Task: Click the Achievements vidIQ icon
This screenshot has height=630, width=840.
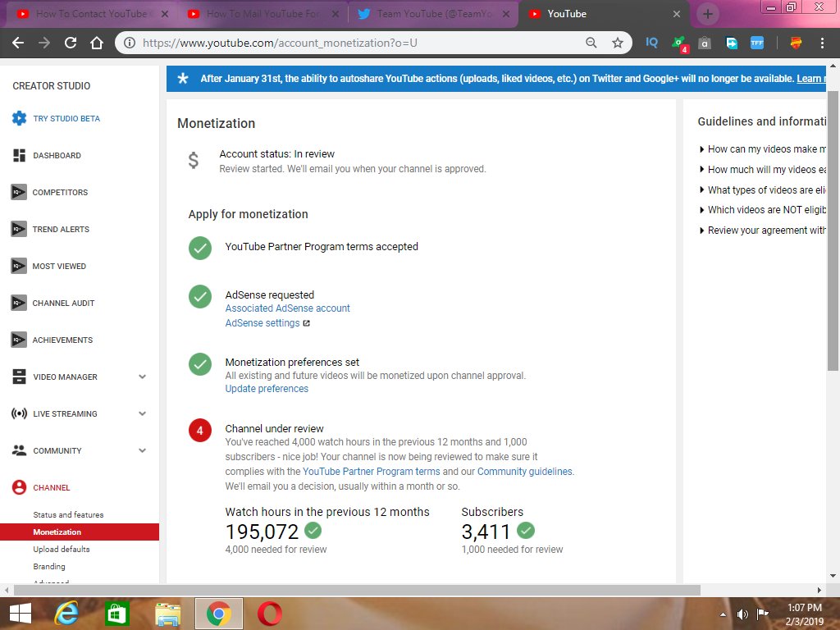Action: (19, 340)
